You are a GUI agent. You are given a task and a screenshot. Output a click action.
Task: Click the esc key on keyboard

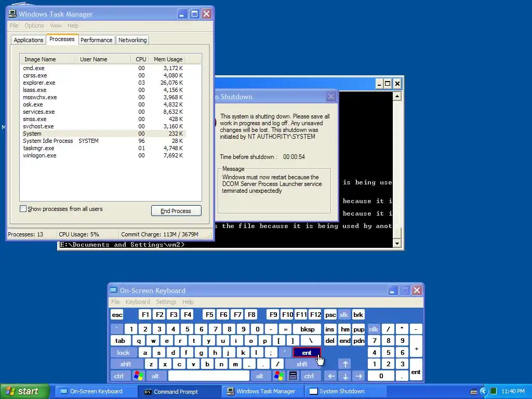coord(117,314)
